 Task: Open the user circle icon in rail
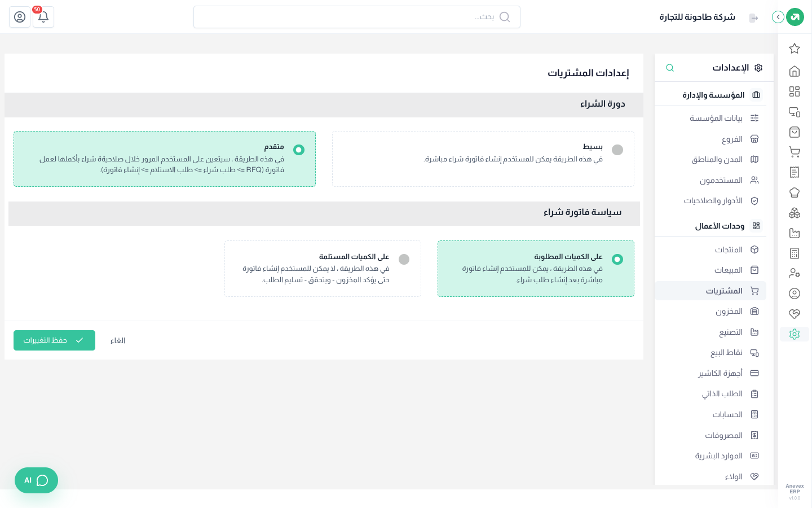pos(795,294)
